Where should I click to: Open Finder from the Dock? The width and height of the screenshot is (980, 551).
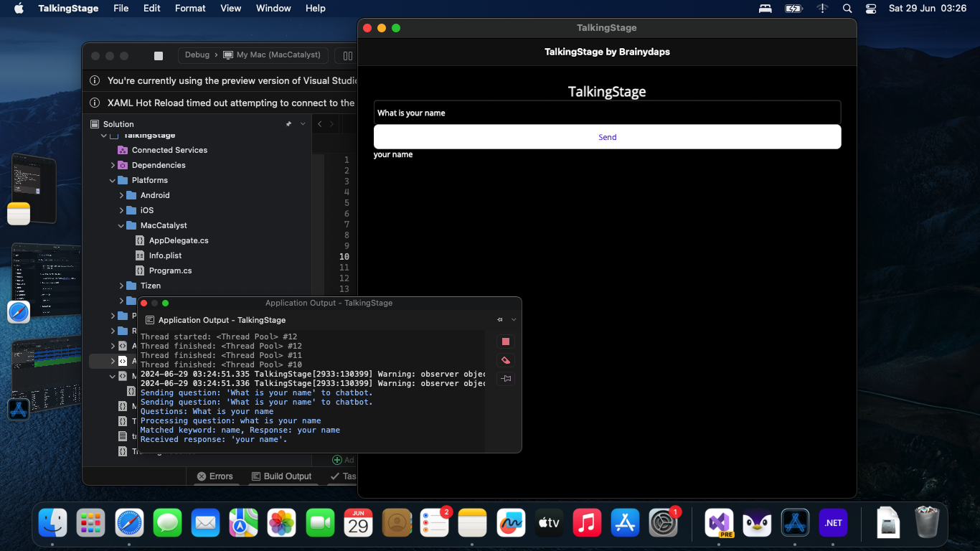[x=52, y=523]
